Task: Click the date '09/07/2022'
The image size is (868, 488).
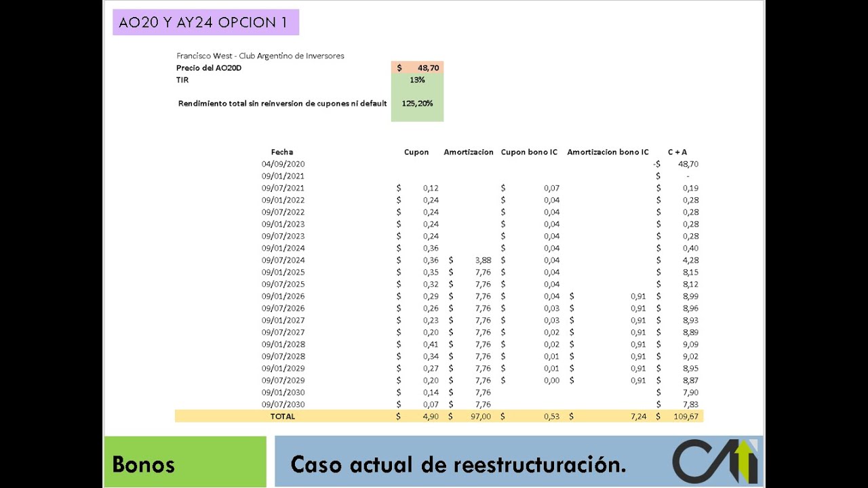Action: click(x=283, y=212)
